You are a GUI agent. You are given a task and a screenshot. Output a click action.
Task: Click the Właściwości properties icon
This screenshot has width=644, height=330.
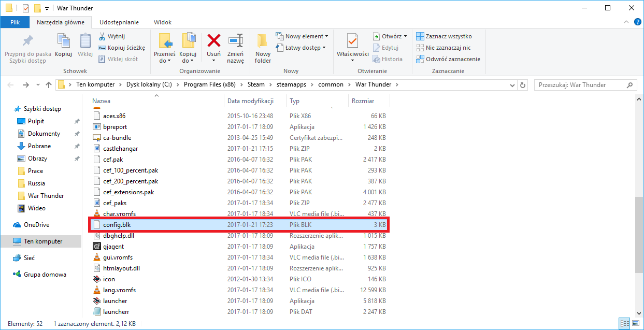[x=352, y=41]
